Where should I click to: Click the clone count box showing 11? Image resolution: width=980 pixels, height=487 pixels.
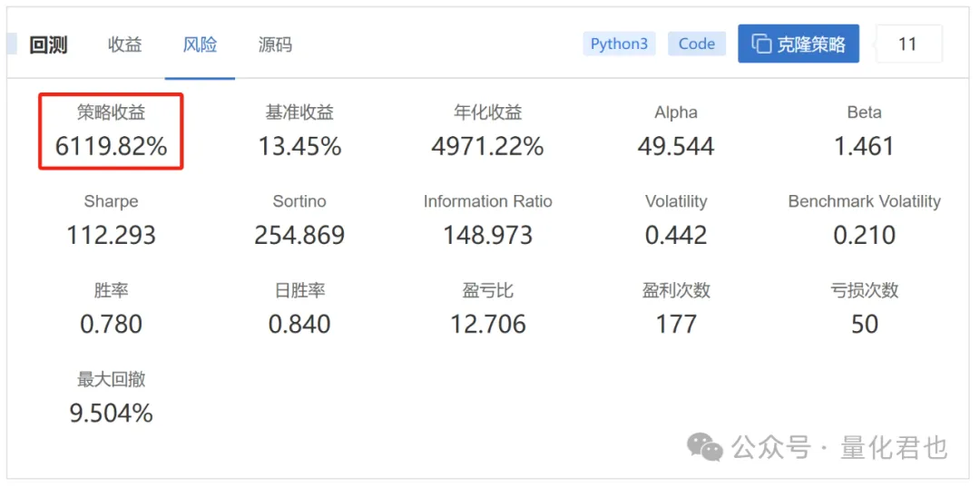(x=908, y=44)
